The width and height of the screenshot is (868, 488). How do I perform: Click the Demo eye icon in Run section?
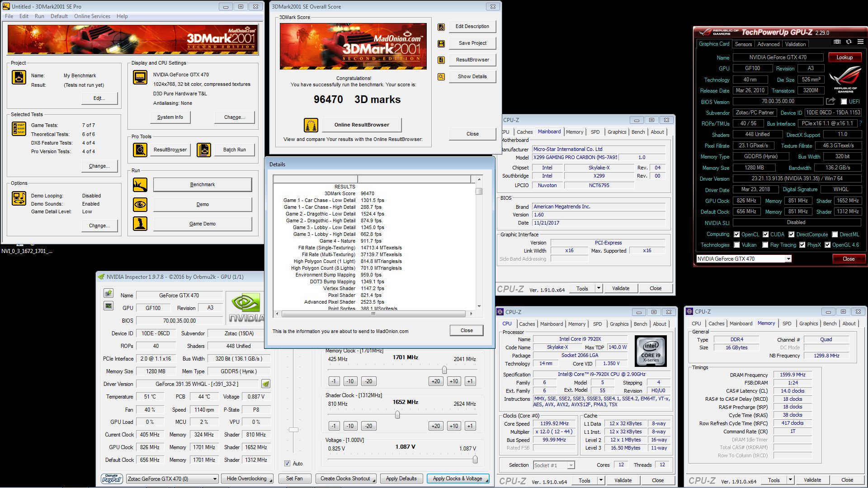click(140, 204)
